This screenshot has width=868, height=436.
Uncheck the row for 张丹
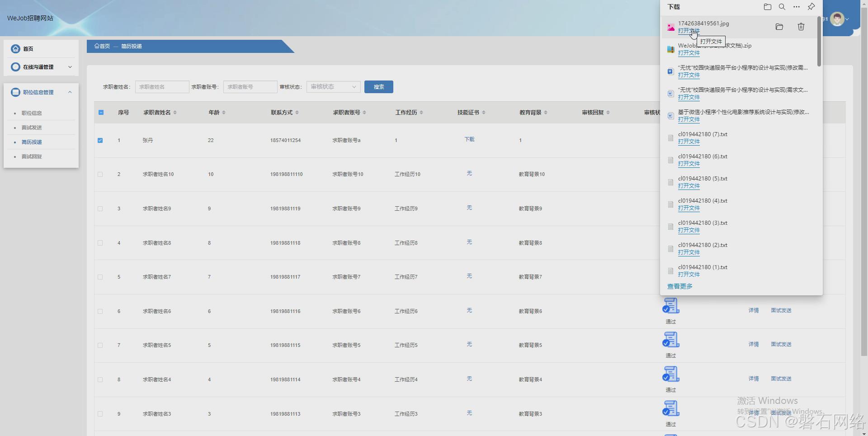[x=100, y=140]
